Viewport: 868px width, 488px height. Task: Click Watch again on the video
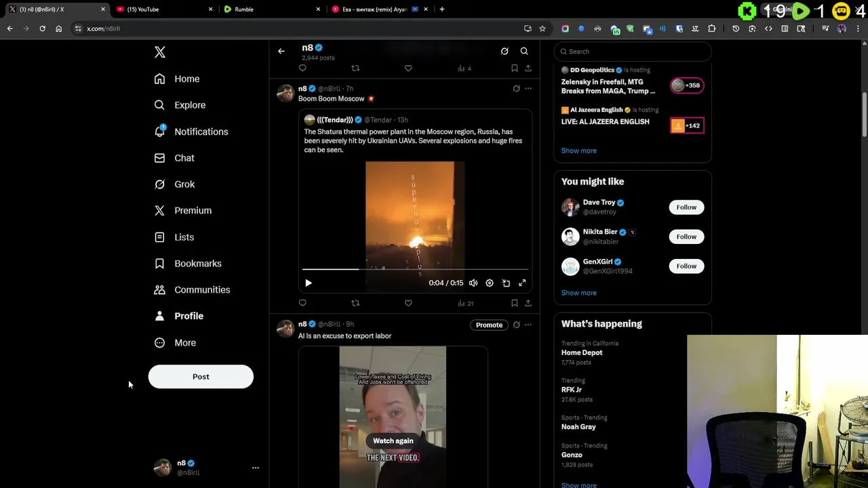(x=393, y=441)
